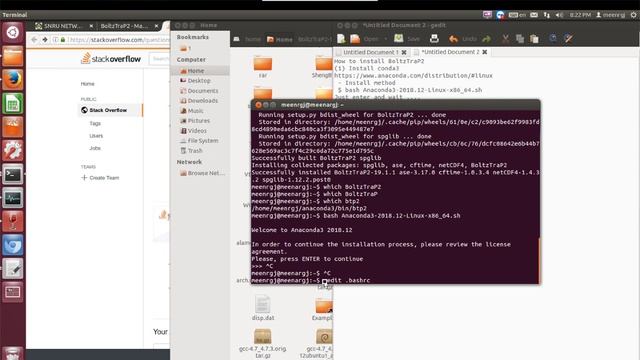Click the browser Forward arrow

45,40
